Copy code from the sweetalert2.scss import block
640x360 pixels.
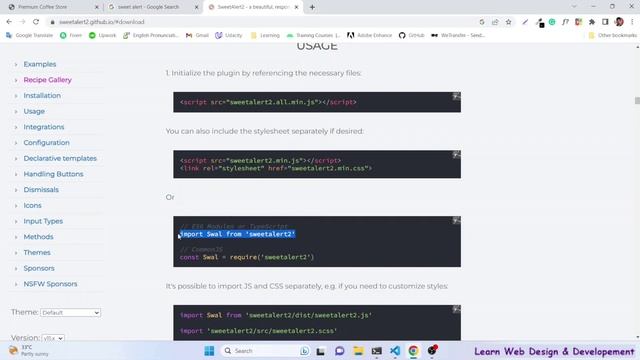click(x=456, y=309)
